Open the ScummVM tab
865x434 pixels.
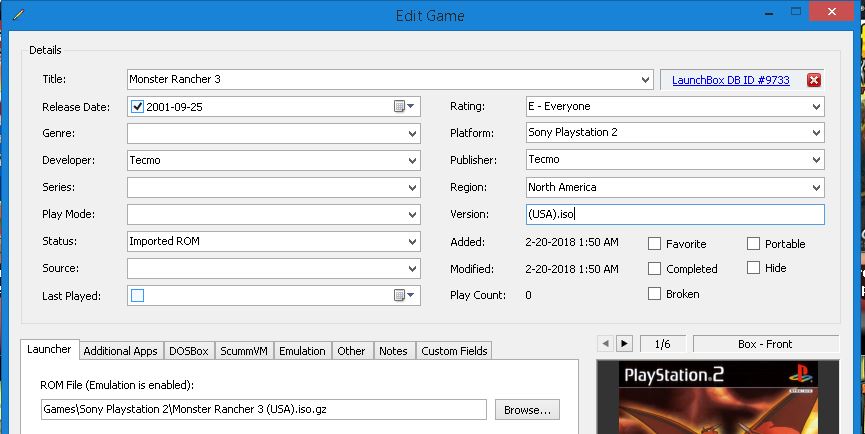point(244,351)
